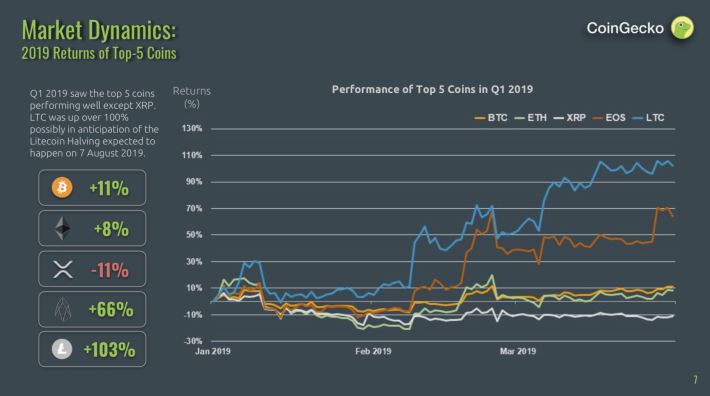Select the +11% Bitcoin return card
The image size is (710, 396).
92,188
